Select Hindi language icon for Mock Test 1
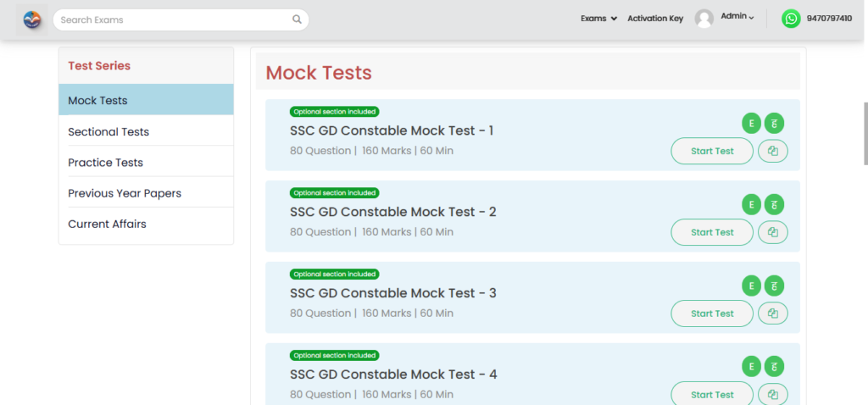Viewport: 868px width, 405px height. (774, 123)
